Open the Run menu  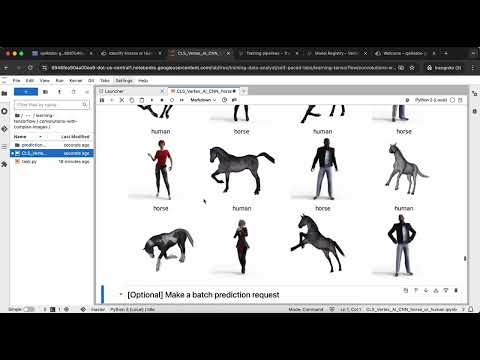(59, 81)
